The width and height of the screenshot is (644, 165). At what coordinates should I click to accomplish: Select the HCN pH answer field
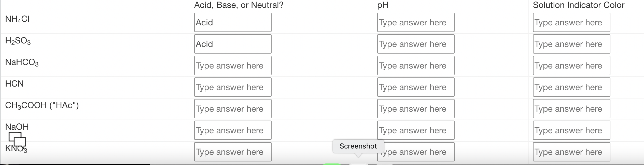click(416, 87)
